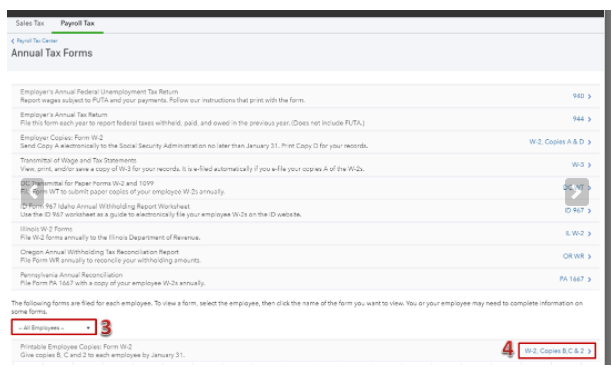Go back to Payroll Tax Center
The image size is (612, 369).
click(37, 41)
